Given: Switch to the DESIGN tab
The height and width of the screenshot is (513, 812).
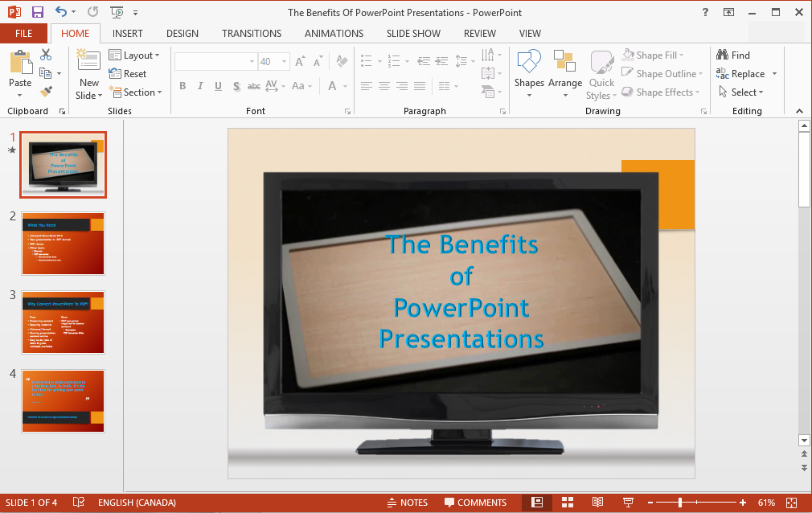Looking at the screenshot, I should 182,34.
